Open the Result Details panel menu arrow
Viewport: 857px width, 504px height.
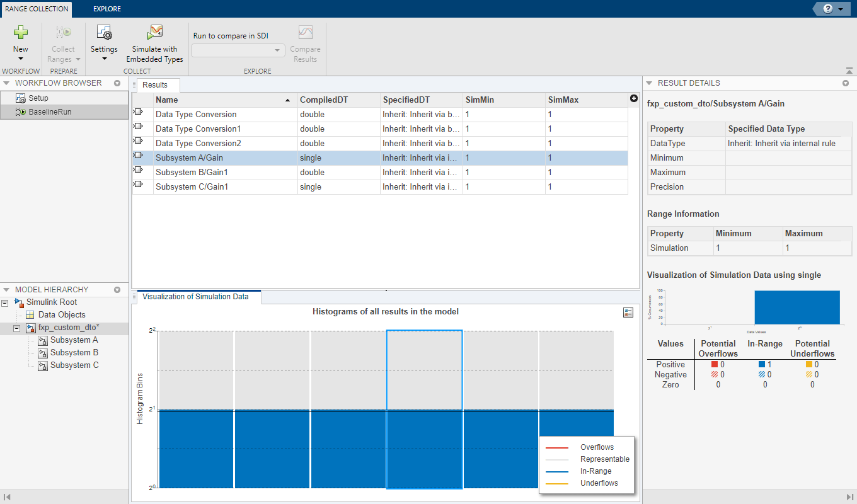coord(846,83)
